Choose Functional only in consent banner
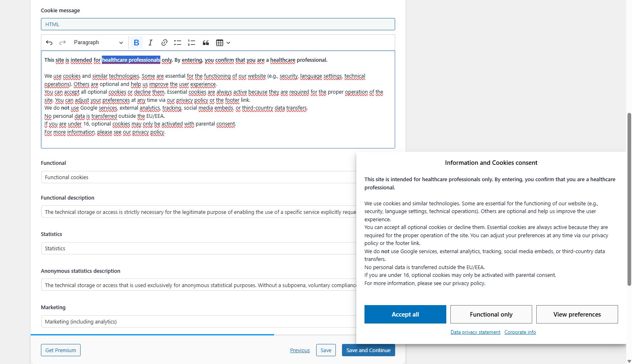 click(491, 314)
